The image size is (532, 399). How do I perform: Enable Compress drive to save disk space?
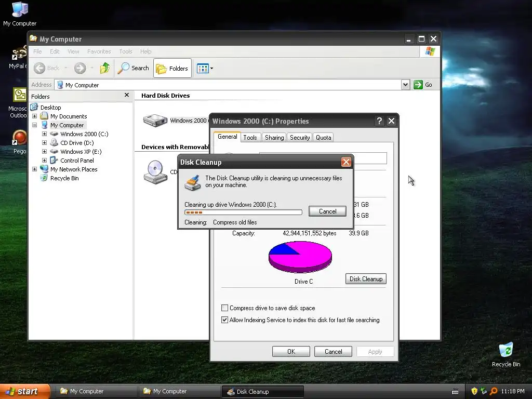coord(224,308)
